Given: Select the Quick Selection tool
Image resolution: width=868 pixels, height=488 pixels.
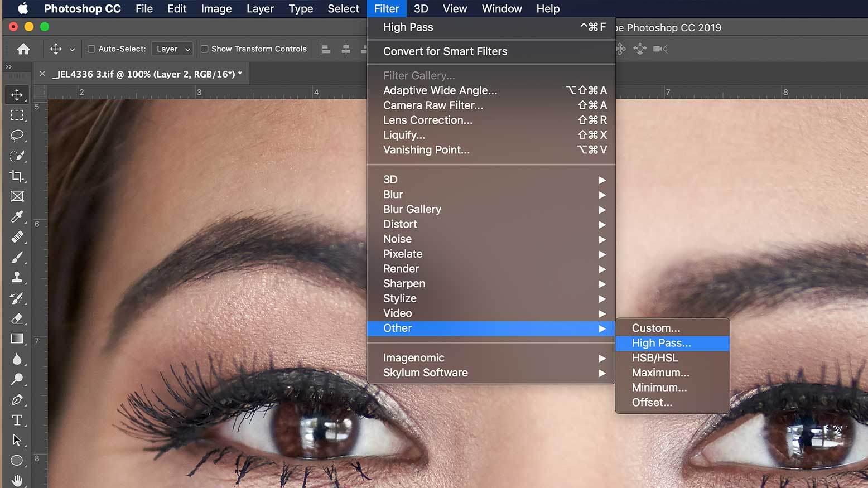Looking at the screenshot, I should (x=17, y=156).
